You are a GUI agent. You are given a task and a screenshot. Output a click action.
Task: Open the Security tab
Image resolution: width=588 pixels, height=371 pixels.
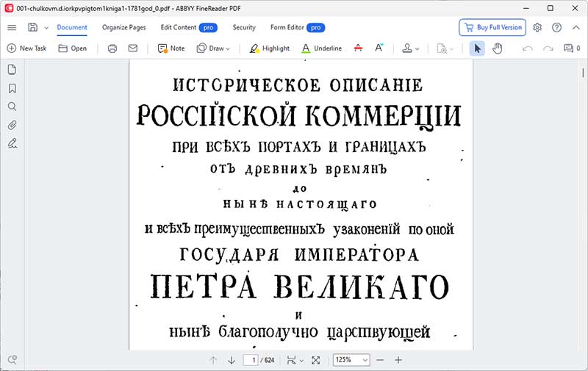click(244, 27)
